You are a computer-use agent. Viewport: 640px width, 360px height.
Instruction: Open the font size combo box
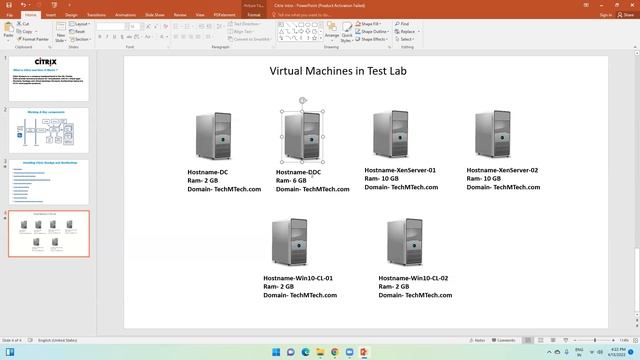[134, 27]
